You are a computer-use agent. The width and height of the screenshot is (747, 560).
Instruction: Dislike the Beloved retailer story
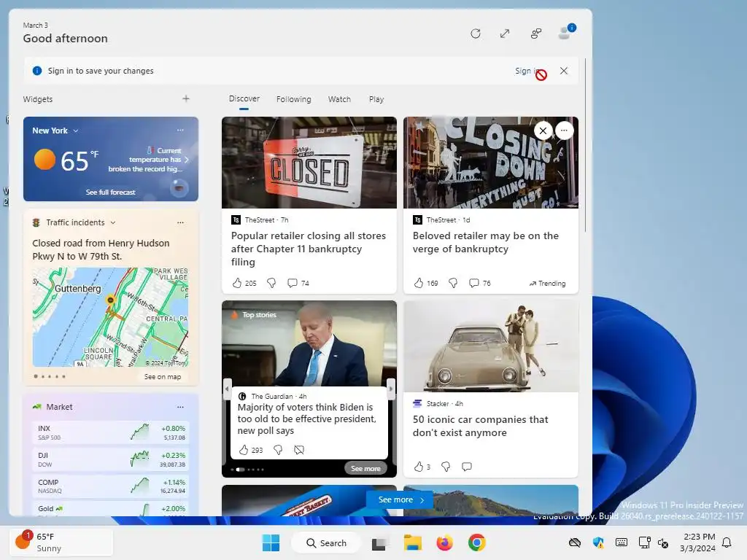[453, 283]
